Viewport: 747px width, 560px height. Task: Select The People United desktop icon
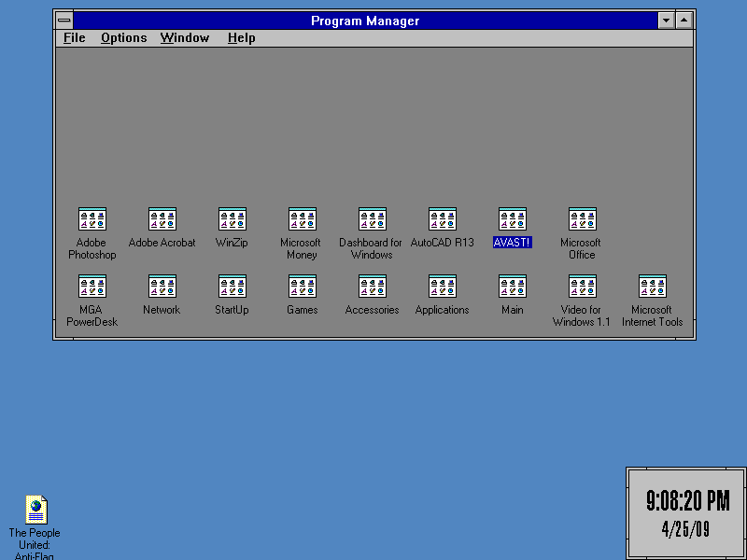pyautogui.click(x=35, y=510)
